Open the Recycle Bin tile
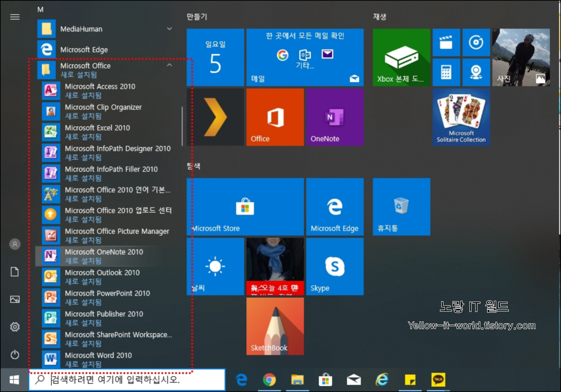The image size is (561, 392). coord(401,207)
